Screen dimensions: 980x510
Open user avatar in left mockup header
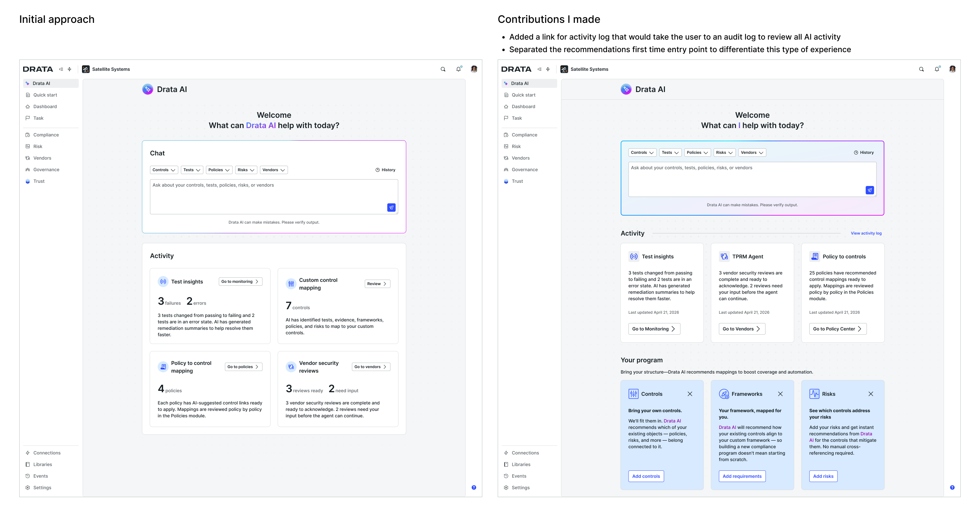pos(474,69)
